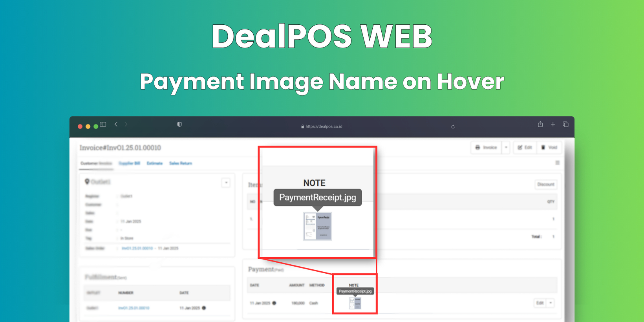Image resolution: width=644 pixels, height=322 pixels.
Task: Open the browser share icon
Action: (x=540, y=124)
